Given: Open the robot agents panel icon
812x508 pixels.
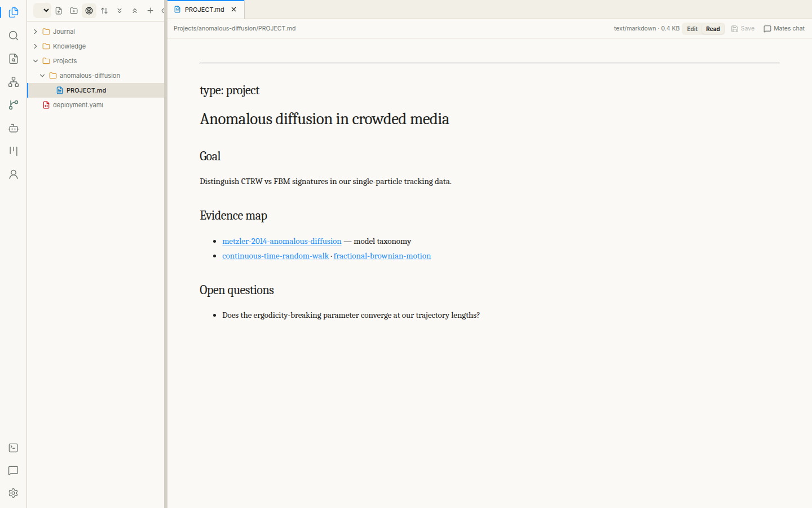Looking at the screenshot, I should [x=14, y=128].
